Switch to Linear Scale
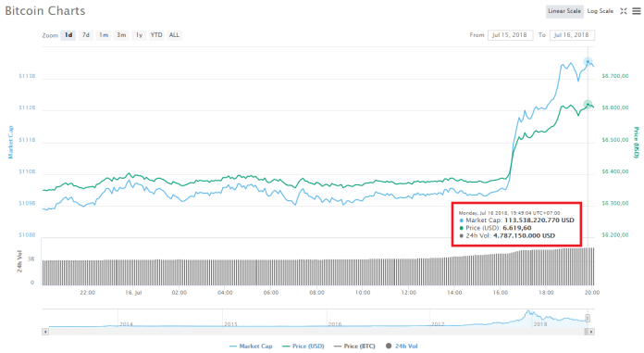644x353 pixels. click(x=564, y=11)
